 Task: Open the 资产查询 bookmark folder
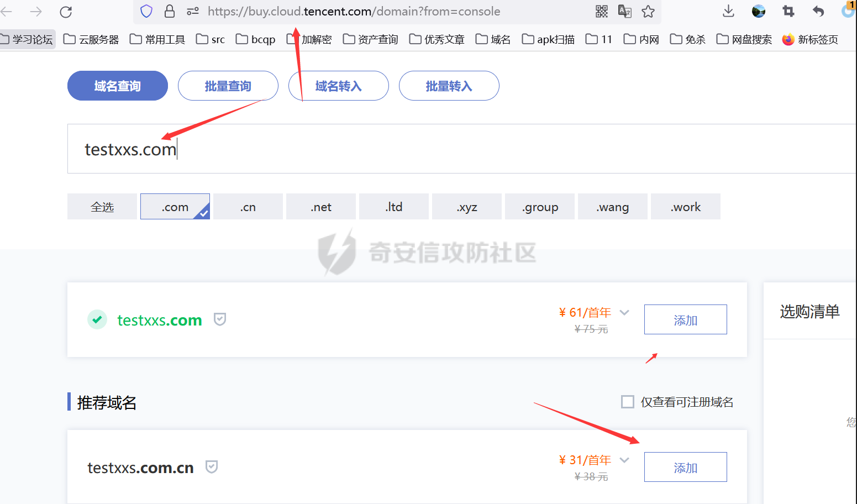coord(370,39)
